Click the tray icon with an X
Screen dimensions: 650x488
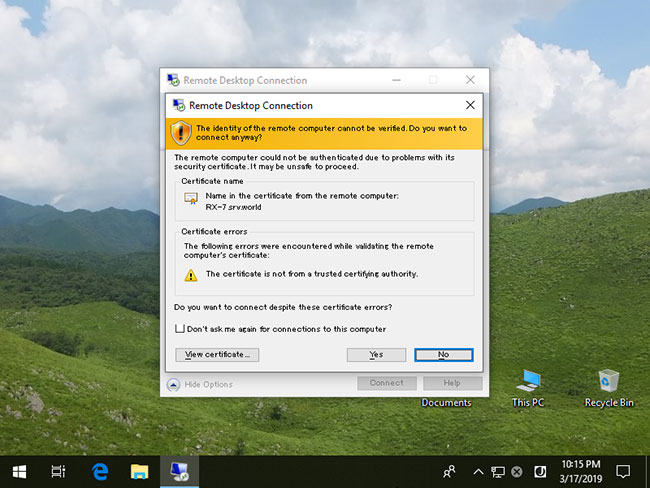pos(517,471)
